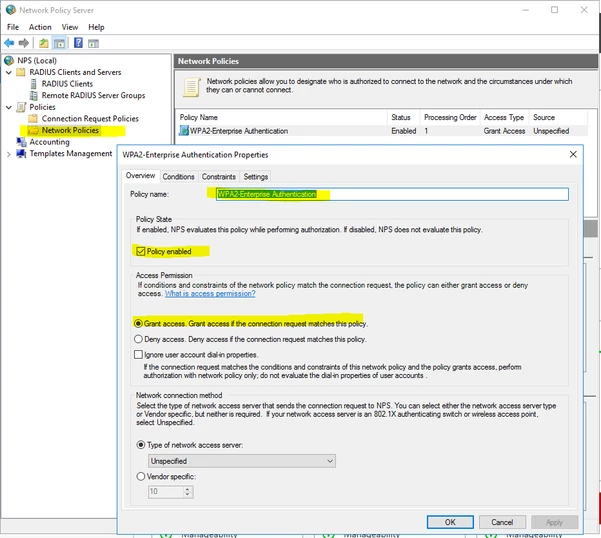Select Remote RADIUS Server Groups tree item
Viewport: 601px width, 538px height.
tap(93, 95)
